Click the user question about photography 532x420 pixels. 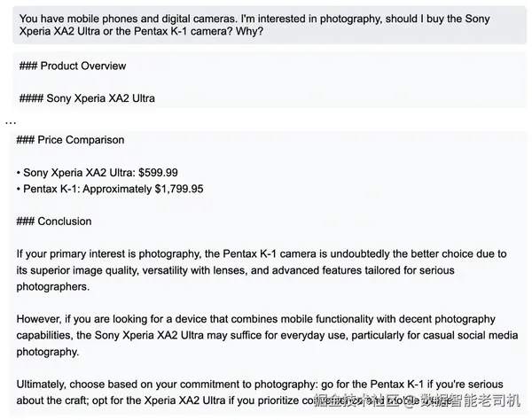point(266,24)
